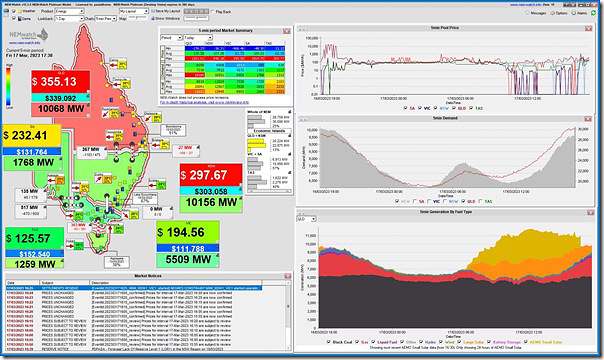Toggle Black Coal in generation legend
Image resolution: width=604 pixels, height=360 pixels.
[328, 342]
